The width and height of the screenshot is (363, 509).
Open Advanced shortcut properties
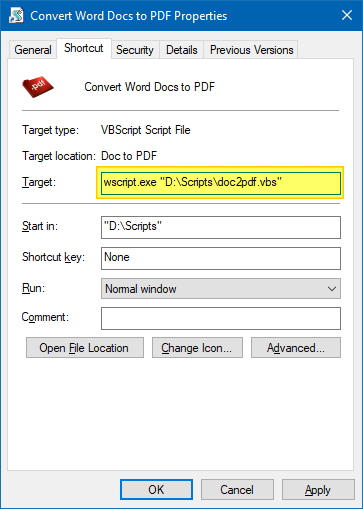coord(296,348)
